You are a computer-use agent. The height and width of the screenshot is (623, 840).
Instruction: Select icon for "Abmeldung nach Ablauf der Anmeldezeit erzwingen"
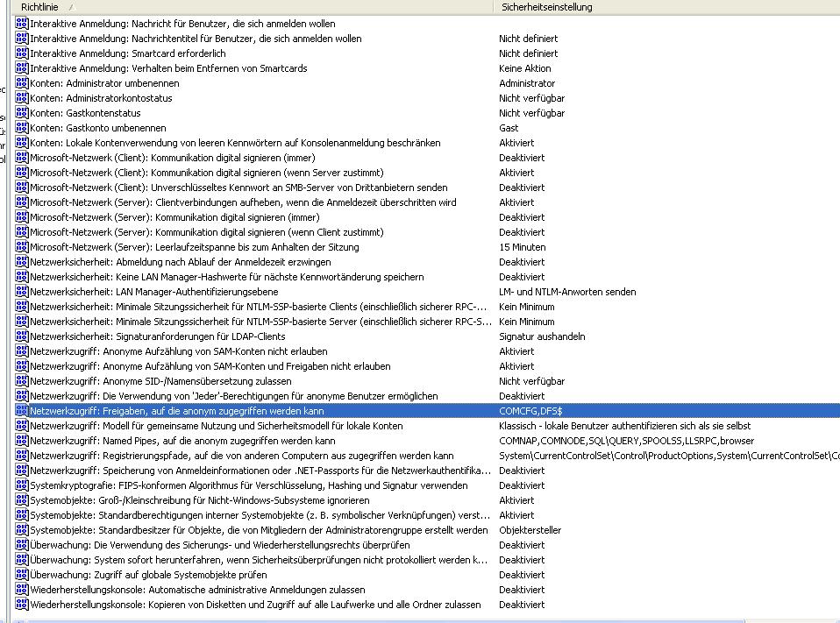pos(21,262)
